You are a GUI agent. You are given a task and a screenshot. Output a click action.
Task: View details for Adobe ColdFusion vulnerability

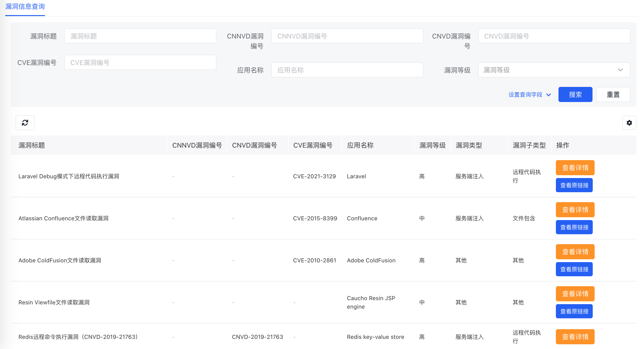[575, 251]
